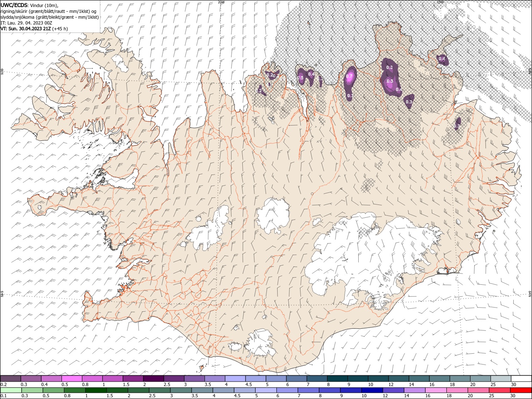Screen dimensions: 532x399
Task: Click the 15W longitude label
Action: [x=441, y=2]
